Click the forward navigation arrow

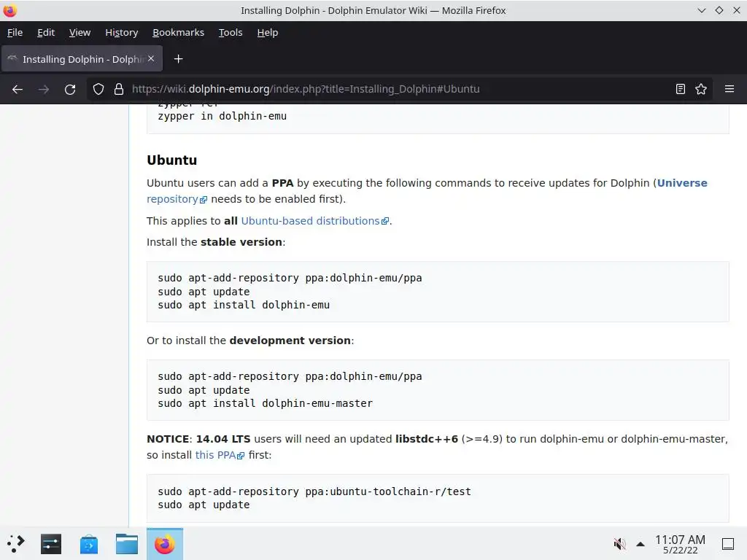(x=43, y=89)
